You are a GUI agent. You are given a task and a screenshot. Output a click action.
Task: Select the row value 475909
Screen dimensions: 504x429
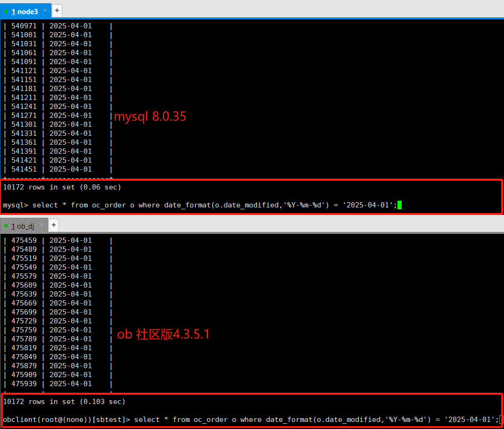click(24, 375)
